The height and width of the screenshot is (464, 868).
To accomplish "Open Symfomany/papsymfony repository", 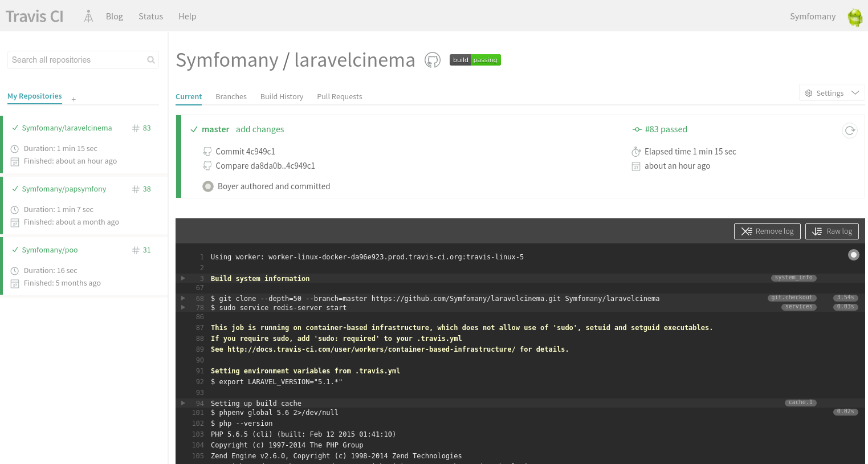I will (64, 189).
